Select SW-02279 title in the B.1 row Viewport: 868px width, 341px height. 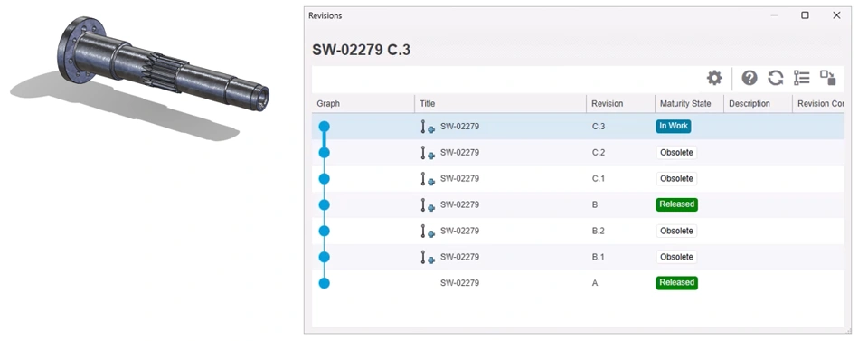pos(459,257)
